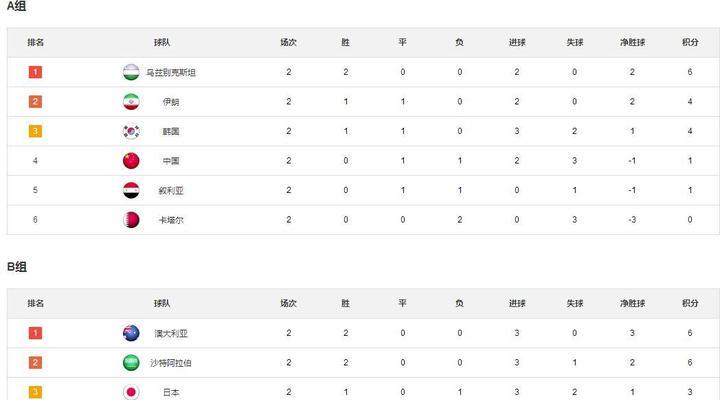Click the 积分 column header in Group A

690,42
